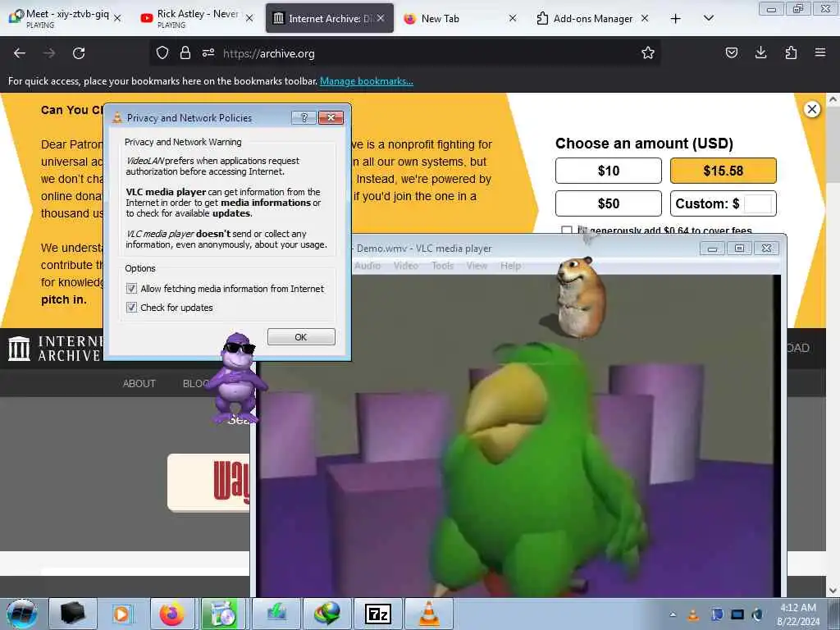Viewport: 840px width, 630px height.
Task: Open the 7-Zip taskbar icon
Action: [x=377, y=614]
